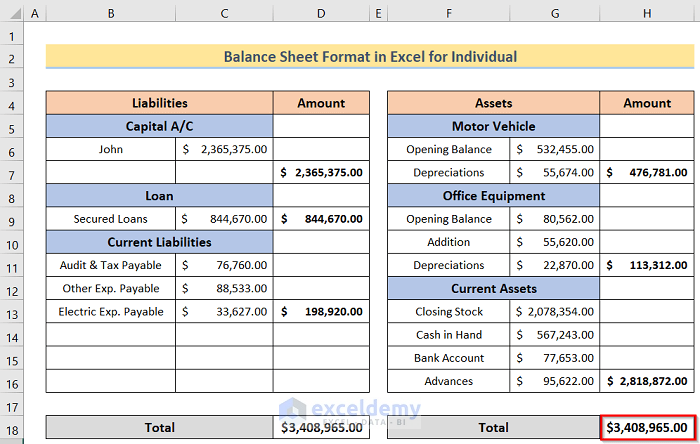Select column B header
The height and width of the screenshot is (444, 700).
(110, 14)
